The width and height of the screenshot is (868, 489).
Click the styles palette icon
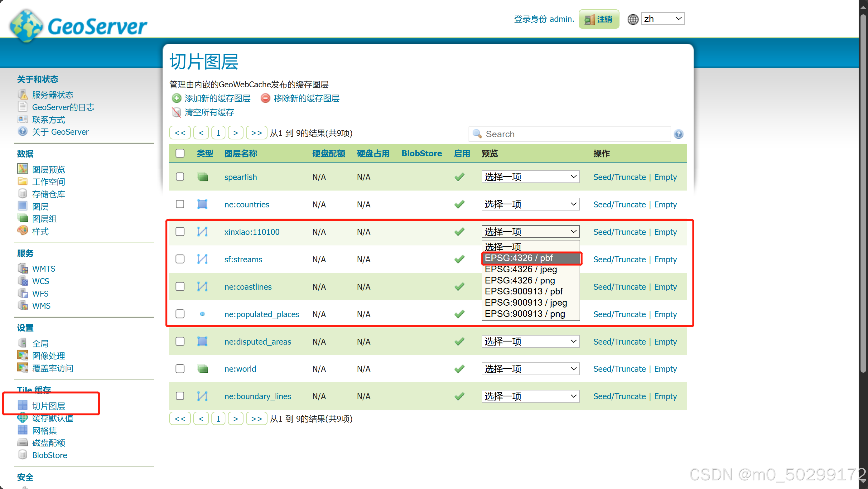click(x=22, y=230)
